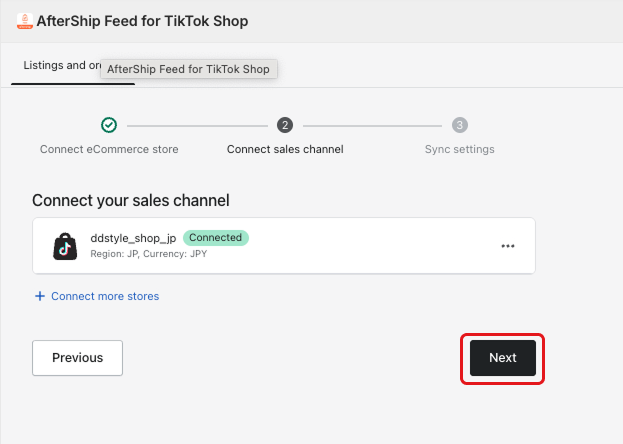Select the step 2 circle indicator

pos(285,125)
